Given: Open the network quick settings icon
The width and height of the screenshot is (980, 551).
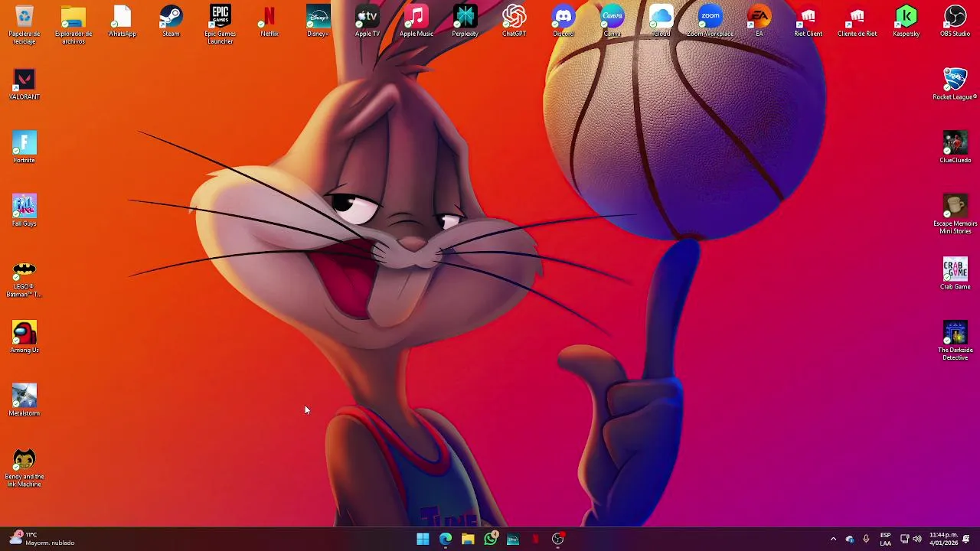Looking at the screenshot, I should (904, 540).
